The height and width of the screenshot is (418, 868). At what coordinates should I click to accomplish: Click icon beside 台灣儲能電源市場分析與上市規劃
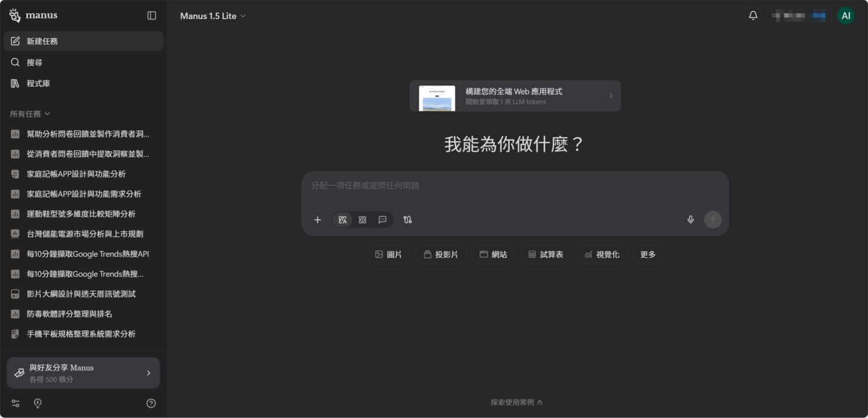[x=16, y=234]
